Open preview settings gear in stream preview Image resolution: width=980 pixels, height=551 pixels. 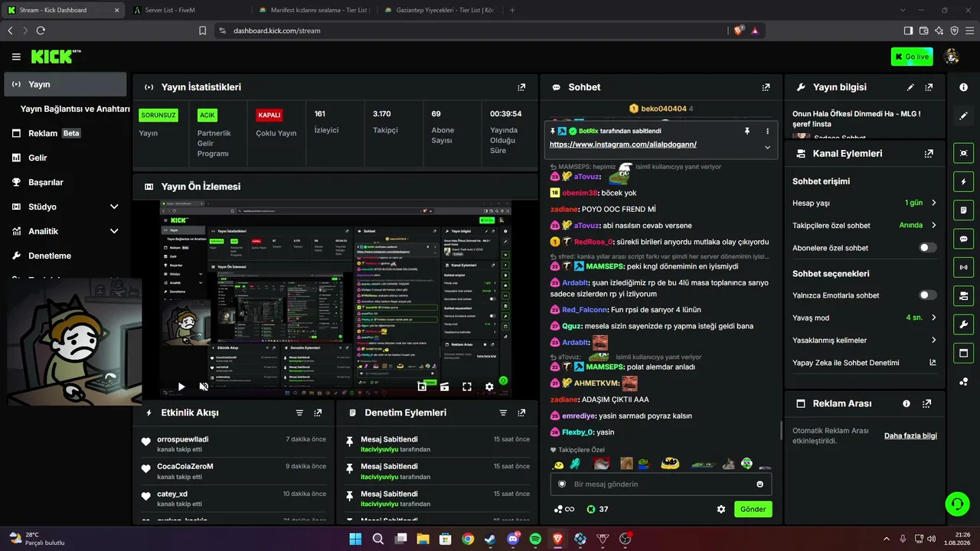click(489, 386)
